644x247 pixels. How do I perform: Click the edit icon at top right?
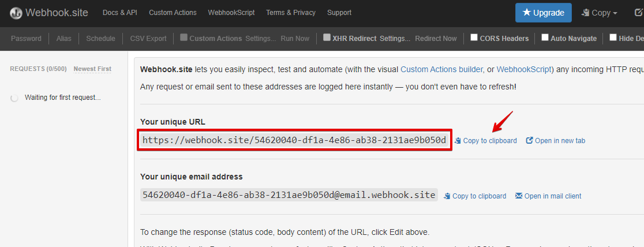point(639,13)
